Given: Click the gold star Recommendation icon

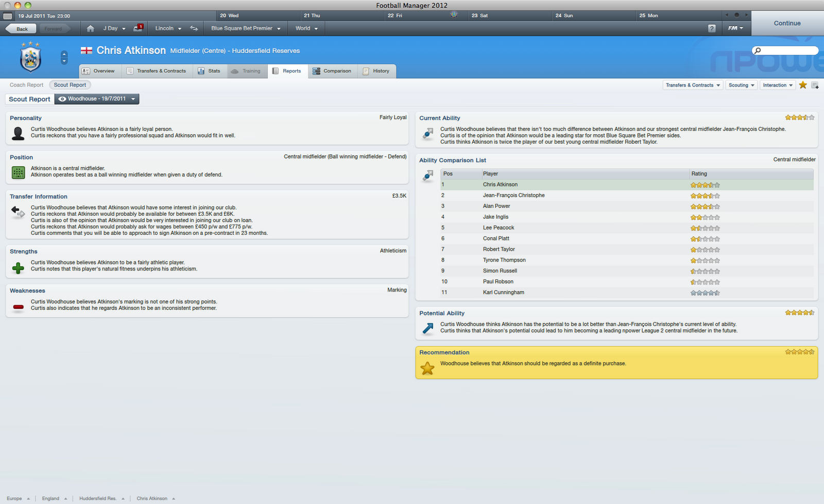Looking at the screenshot, I should 427,368.
